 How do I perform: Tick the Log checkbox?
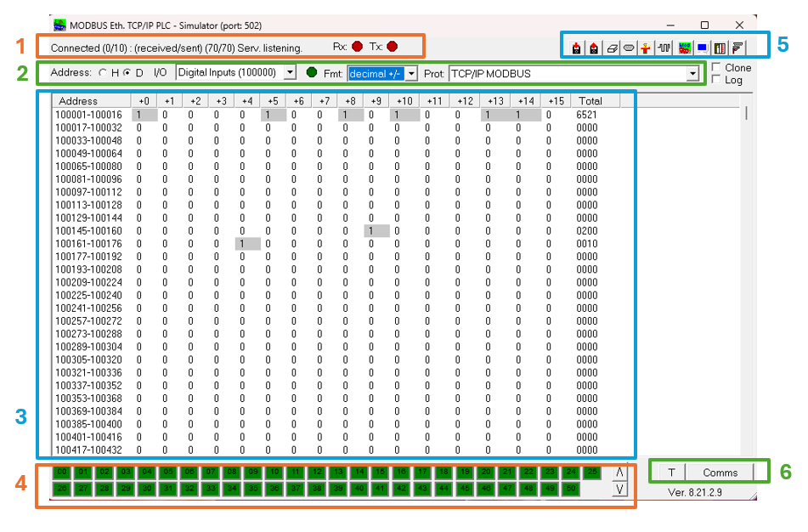pos(717,80)
